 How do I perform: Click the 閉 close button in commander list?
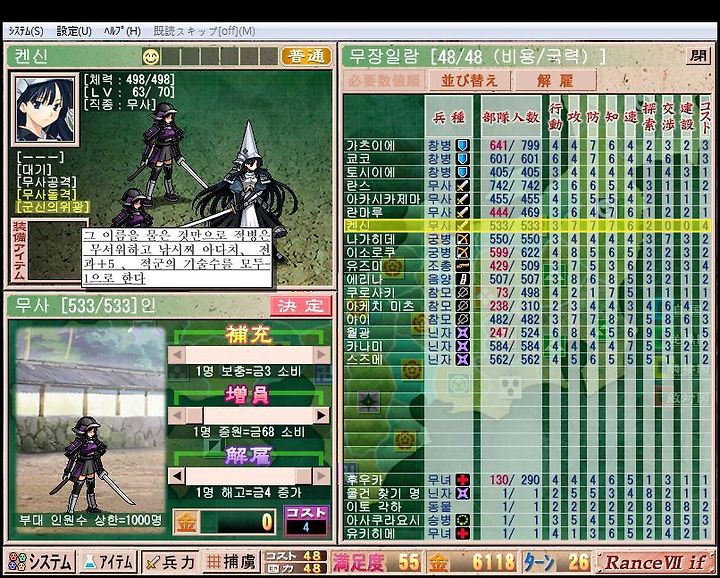(698, 56)
